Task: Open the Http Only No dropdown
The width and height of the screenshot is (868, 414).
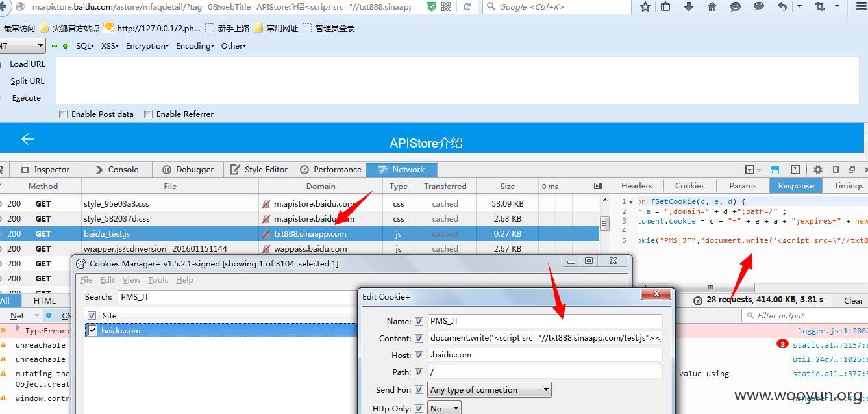Action: (444, 408)
